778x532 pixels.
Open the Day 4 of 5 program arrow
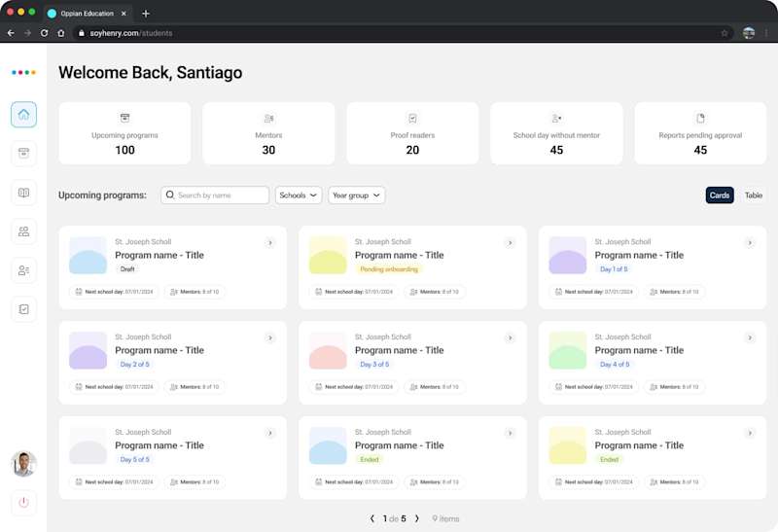point(750,337)
